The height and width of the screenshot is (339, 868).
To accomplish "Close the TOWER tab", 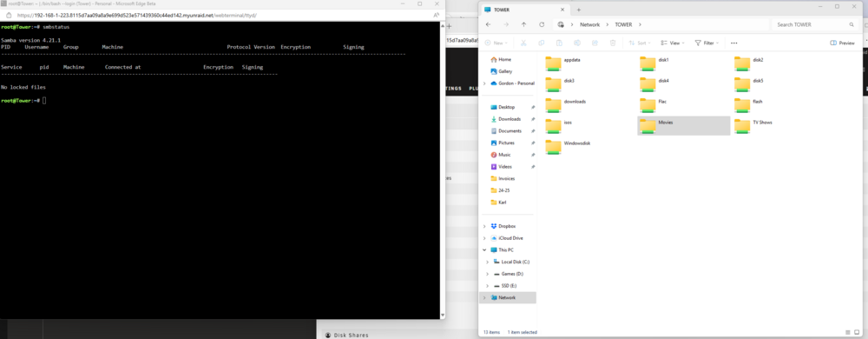I will click(562, 10).
